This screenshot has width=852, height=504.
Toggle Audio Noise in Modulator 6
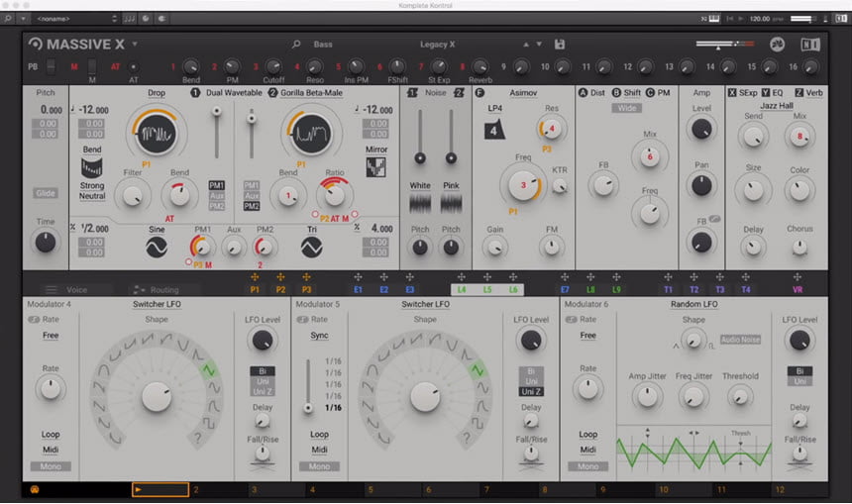tap(740, 340)
